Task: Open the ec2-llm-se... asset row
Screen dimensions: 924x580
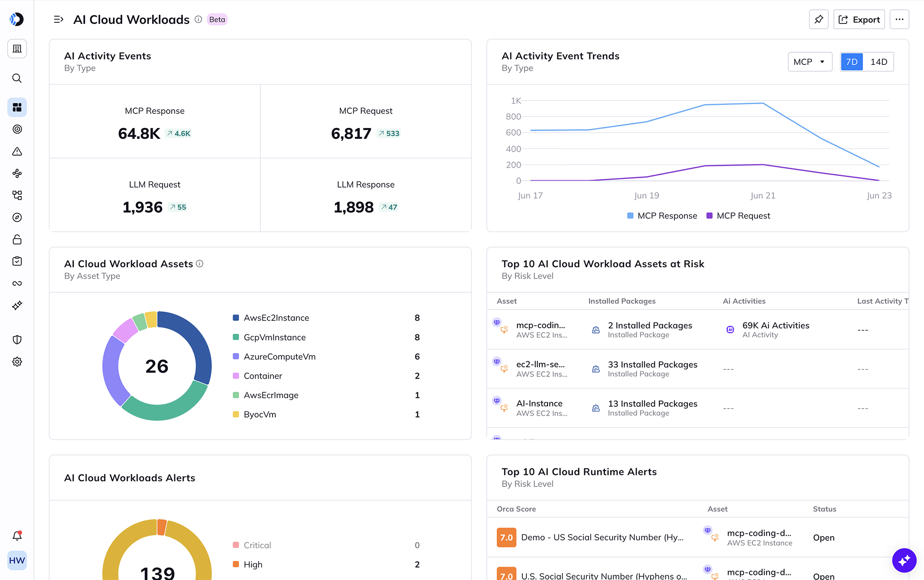Action: 698,369
